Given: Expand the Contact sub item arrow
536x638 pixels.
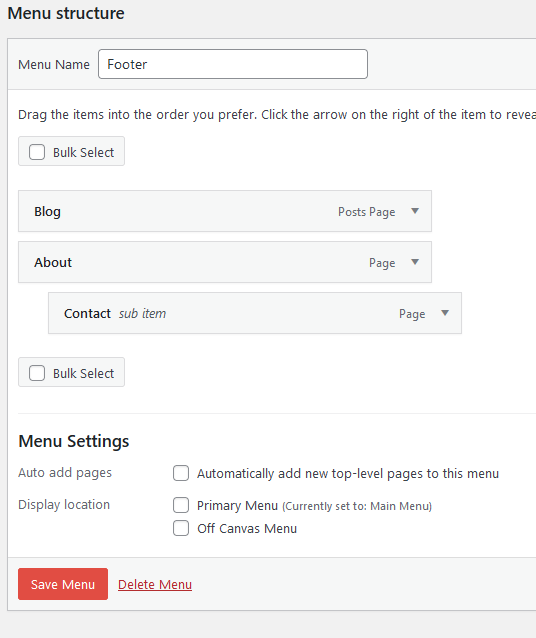Looking at the screenshot, I should point(445,313).
